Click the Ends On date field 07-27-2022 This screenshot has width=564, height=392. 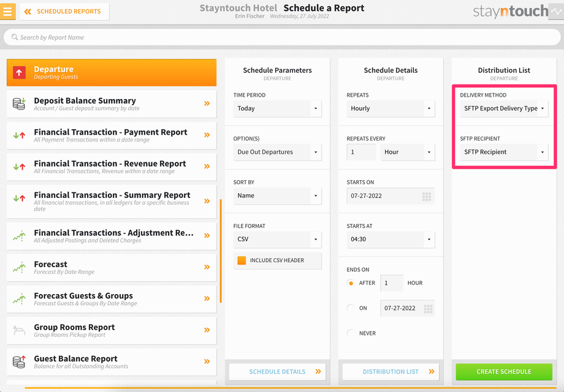pyautogui.click(x=407, y=308)
